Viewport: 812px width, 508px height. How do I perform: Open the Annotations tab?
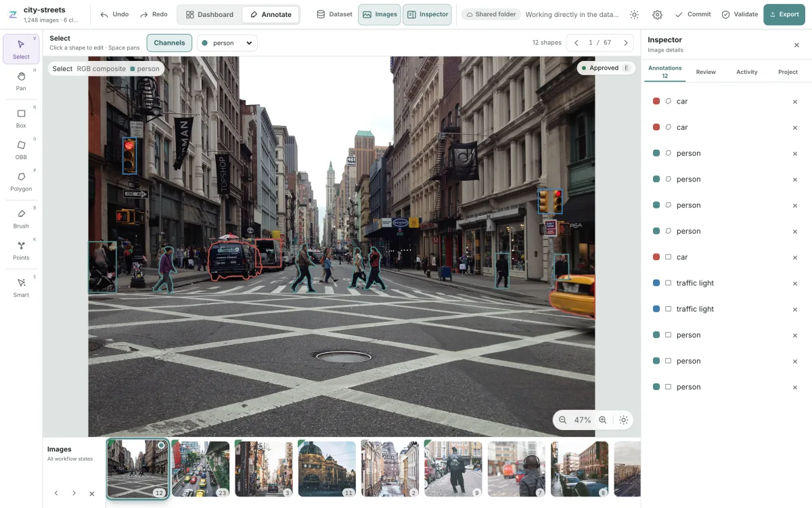(664, 72)
